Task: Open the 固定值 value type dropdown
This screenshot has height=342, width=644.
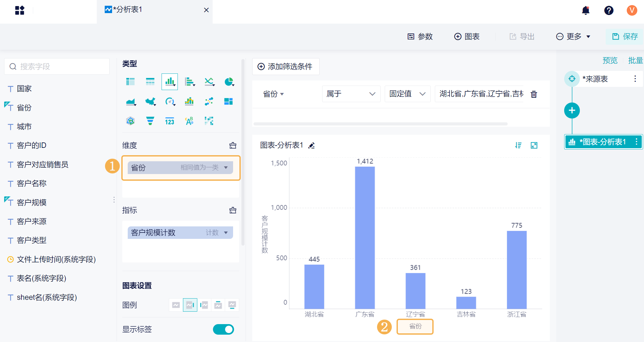Action: 408,94
